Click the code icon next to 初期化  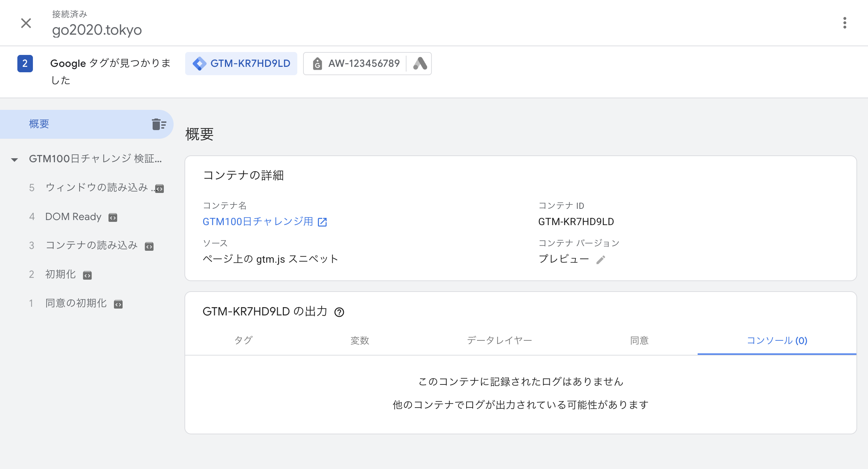coord(87,275)
